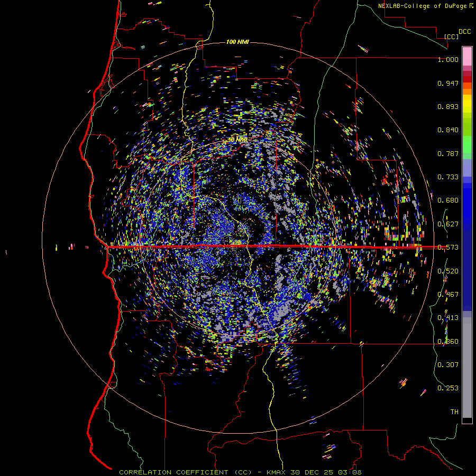Select the 0.307 scale value
Viewport: 476px width, 476px height.
pyautogui.click(x=448, y=365)
